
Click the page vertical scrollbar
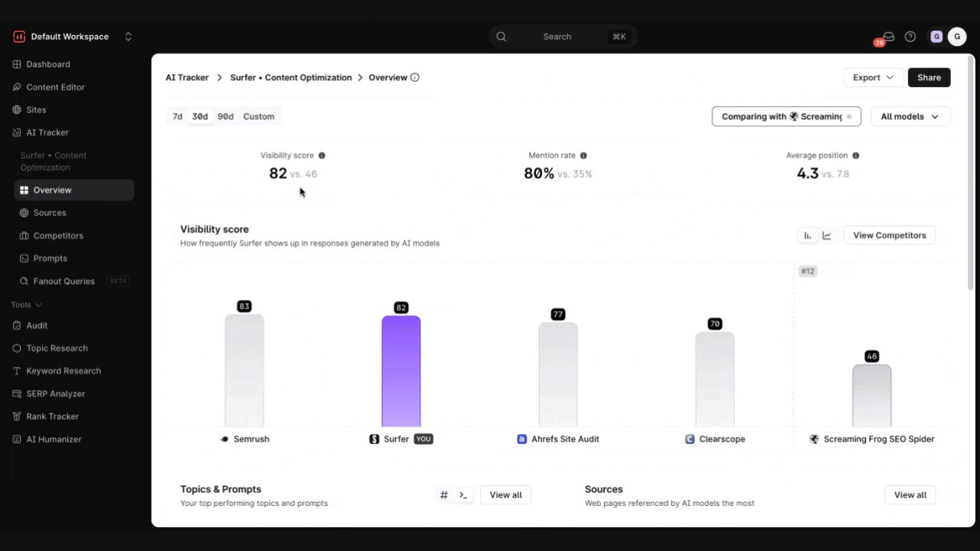[x=971, y=172]
